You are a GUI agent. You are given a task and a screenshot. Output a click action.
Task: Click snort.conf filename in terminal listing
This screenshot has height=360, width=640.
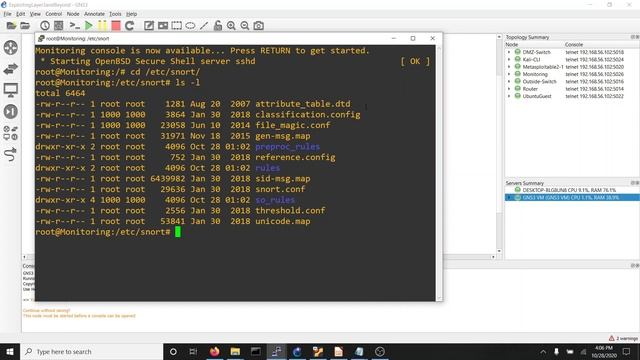280,189
